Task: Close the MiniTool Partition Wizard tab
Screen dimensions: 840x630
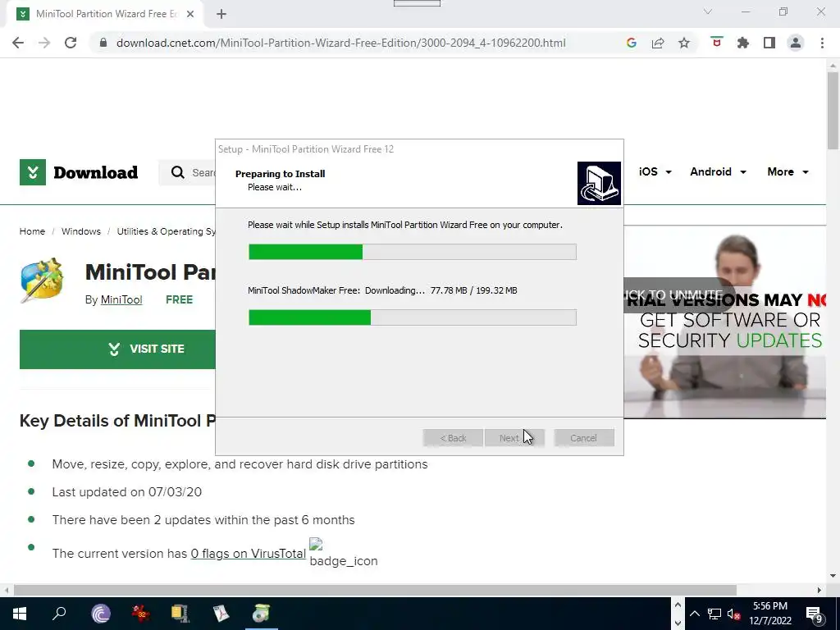Action: [x=190, y=14]
